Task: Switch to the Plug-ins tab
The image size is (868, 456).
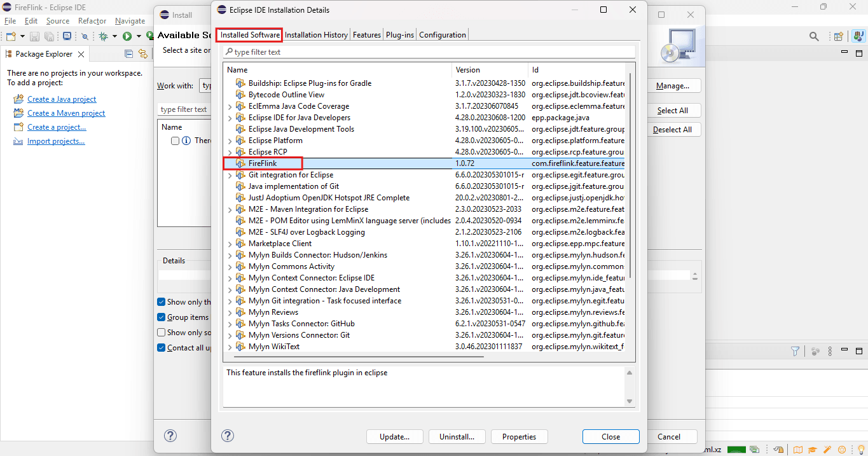Action: (400, 35)
